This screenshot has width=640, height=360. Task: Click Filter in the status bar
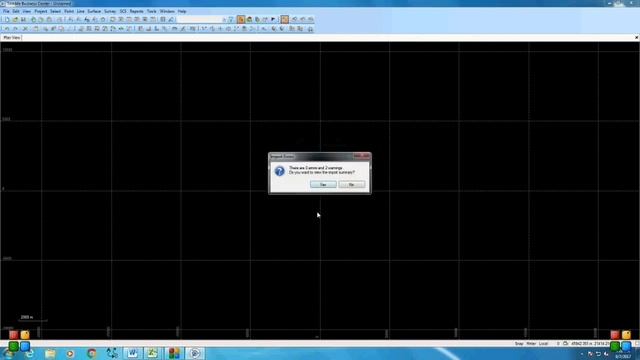click(531, 344)
